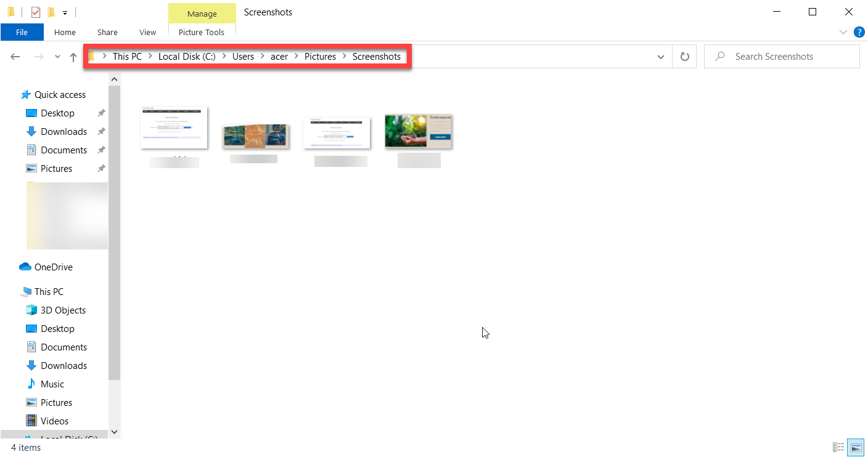
Task: Navigate to the acer folder via breadcrumb
Action: [279, 56]
